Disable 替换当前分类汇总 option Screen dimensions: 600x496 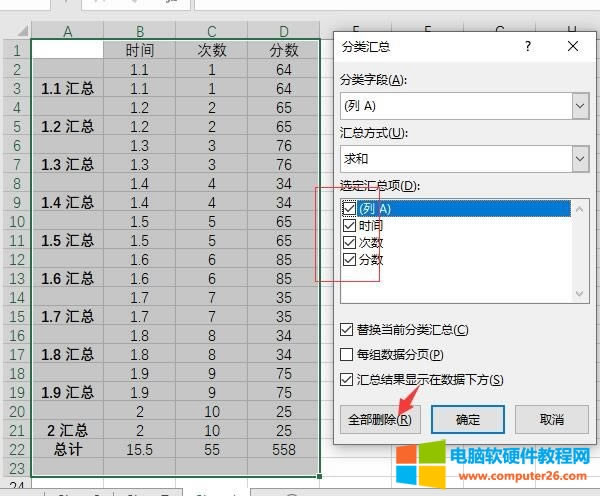click(x=347, y=329)
